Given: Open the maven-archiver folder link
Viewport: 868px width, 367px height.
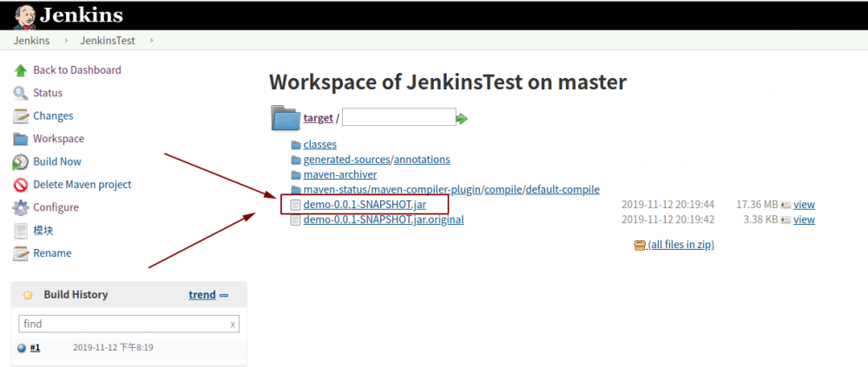Looking at the screenshot, I should tap(340, 175).
